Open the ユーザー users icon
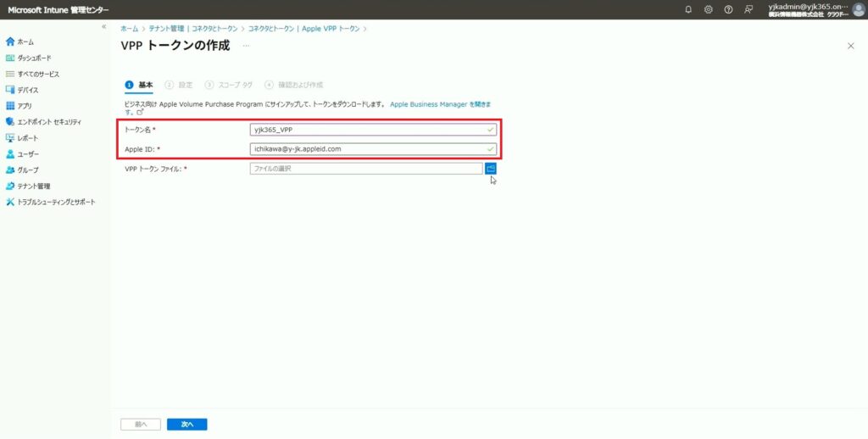 (10, 154)
